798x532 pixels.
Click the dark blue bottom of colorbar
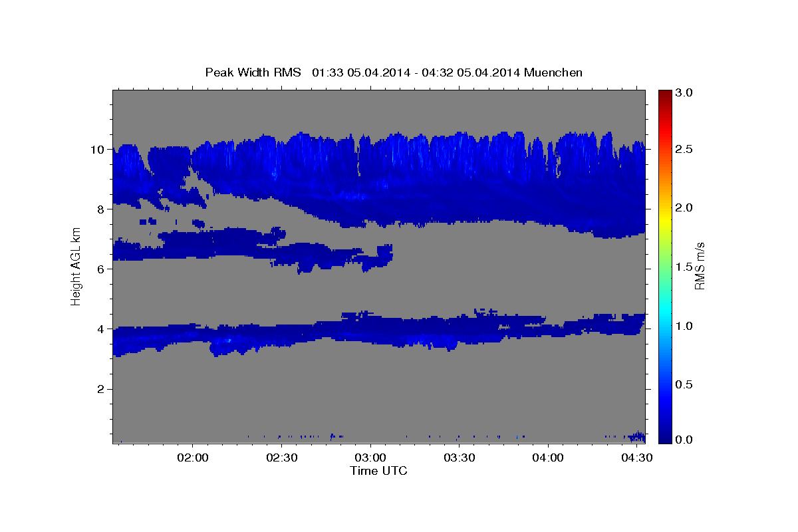click(665, 439)
